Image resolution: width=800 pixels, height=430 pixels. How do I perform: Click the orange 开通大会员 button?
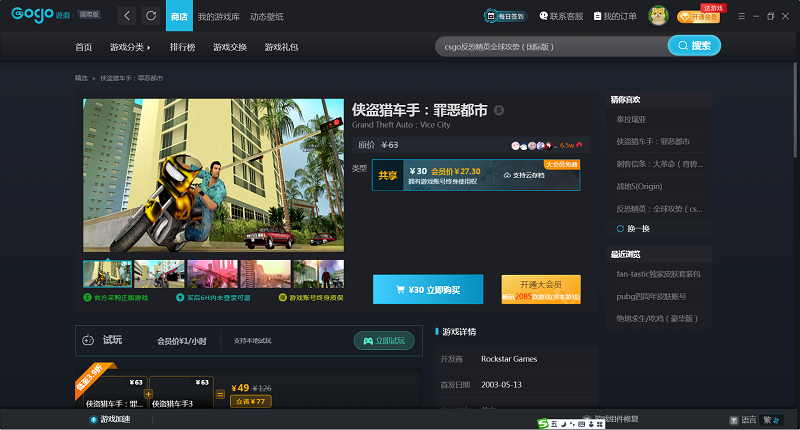point(541,289)
